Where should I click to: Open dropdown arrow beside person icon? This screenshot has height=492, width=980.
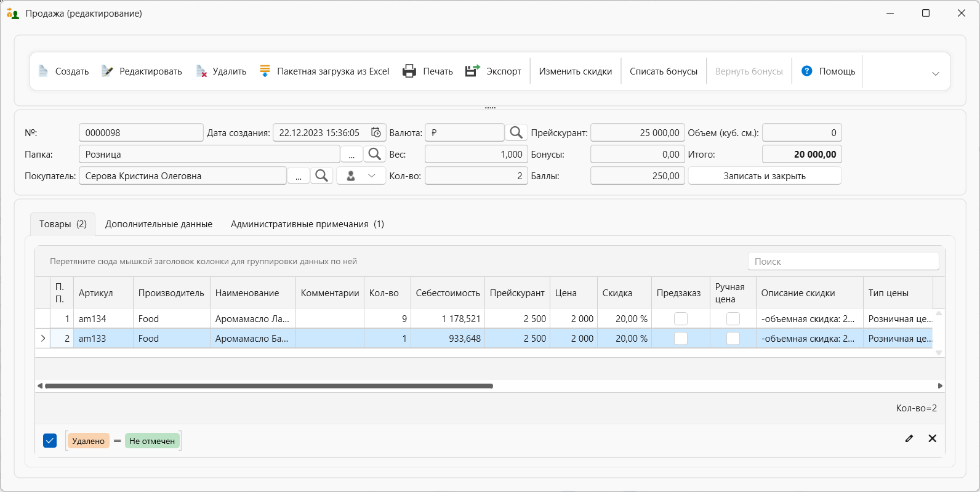tap(372, 175)
